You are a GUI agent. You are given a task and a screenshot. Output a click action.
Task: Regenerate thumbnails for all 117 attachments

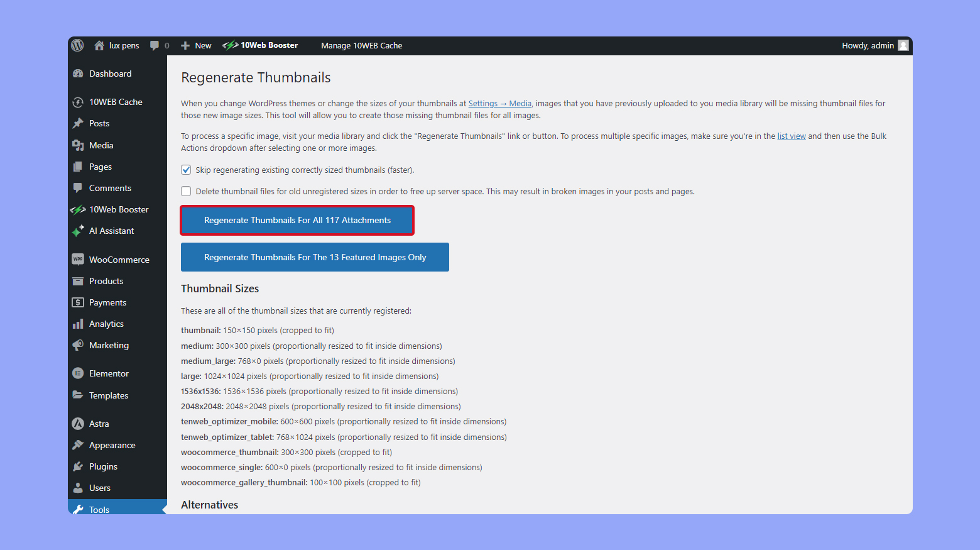[297, 220]
